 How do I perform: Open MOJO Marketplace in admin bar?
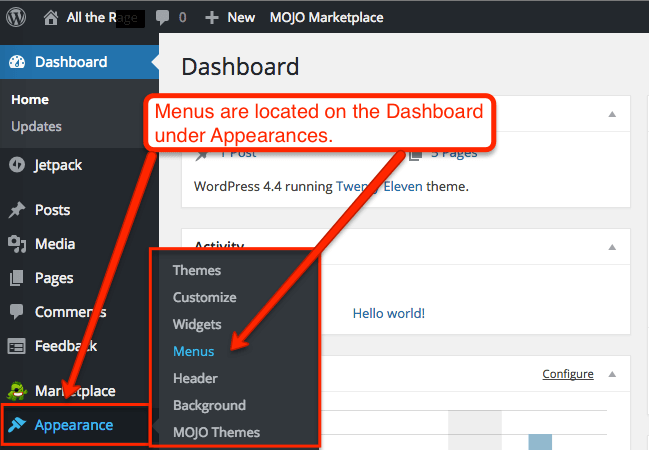(327, 17)
